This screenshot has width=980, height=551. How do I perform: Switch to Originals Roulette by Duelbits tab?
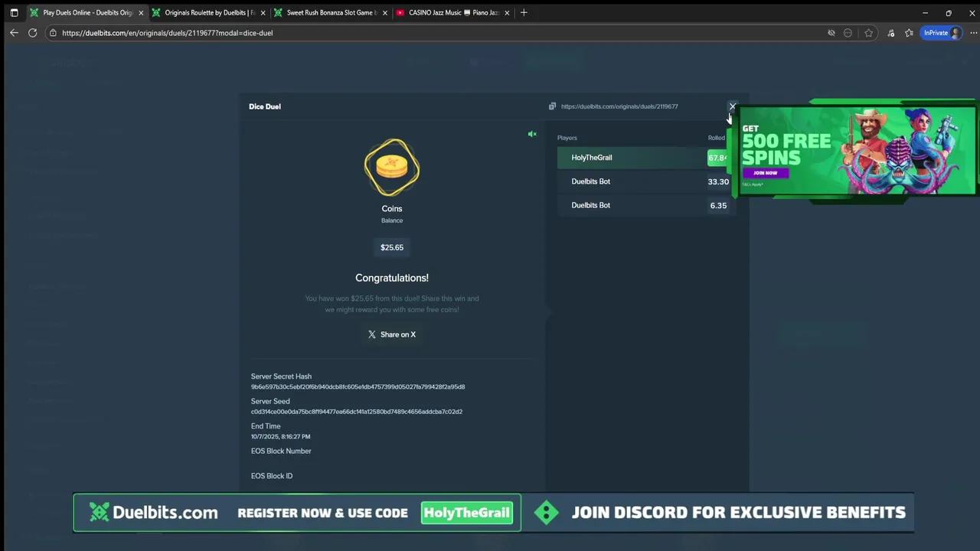tap(208, 13)
